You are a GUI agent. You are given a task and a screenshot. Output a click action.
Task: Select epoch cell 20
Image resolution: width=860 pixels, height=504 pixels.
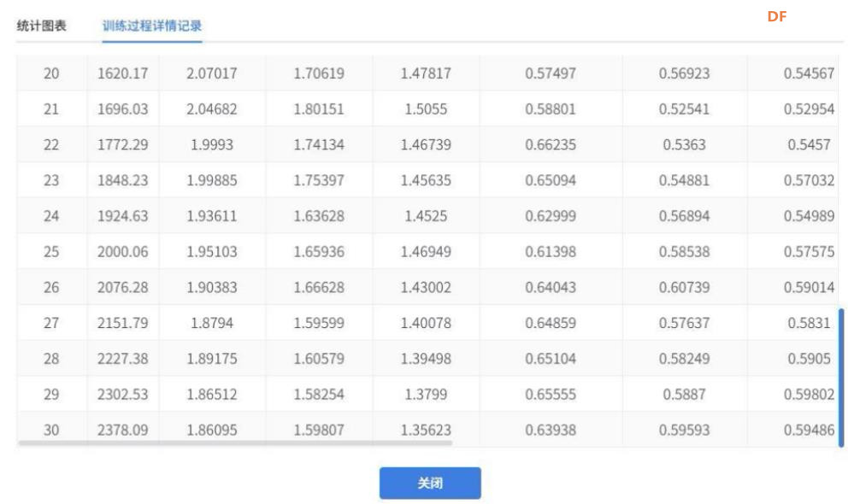(x=51, y=73)
